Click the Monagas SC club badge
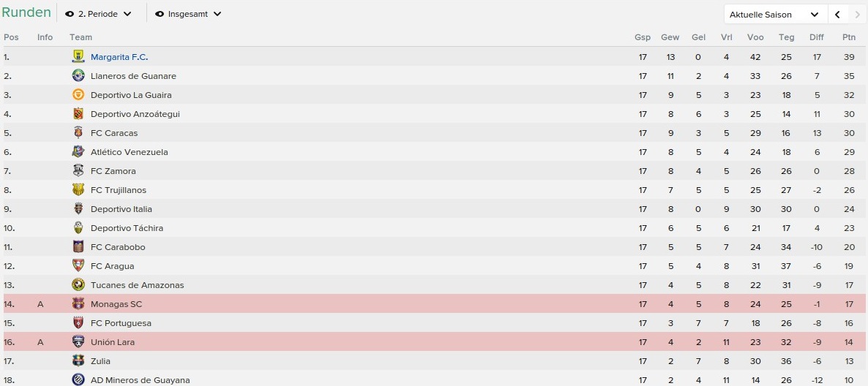 click(78, 303)
